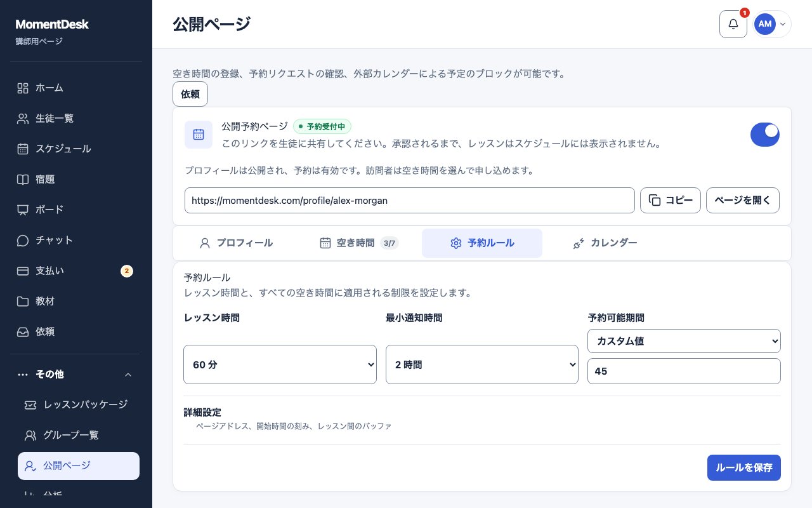Click the 依頼 button below the description

pos(190,94)
